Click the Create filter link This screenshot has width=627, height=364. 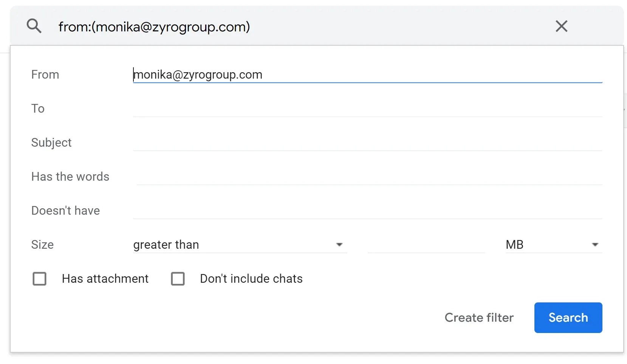pyautogui.click(x=479, y=318)
